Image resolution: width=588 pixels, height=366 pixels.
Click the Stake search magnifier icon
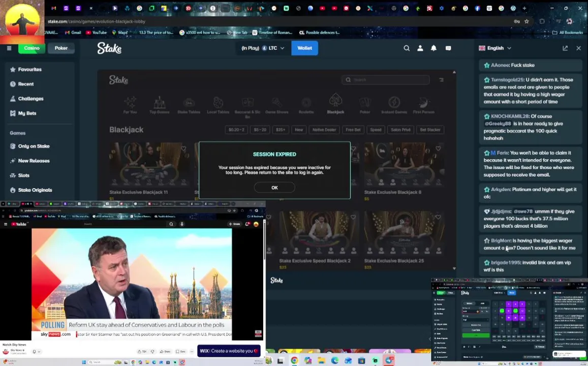tap(407, 48)
